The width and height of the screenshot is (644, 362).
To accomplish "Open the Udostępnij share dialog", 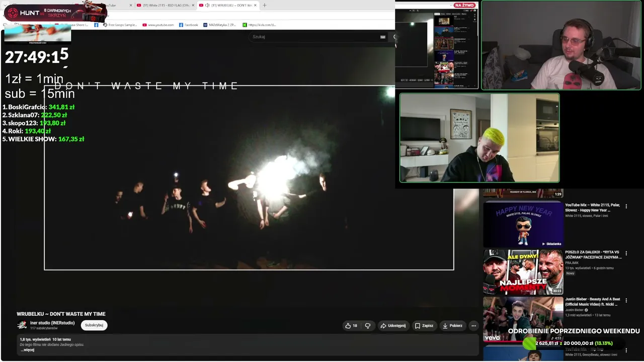I will (393, 326).
